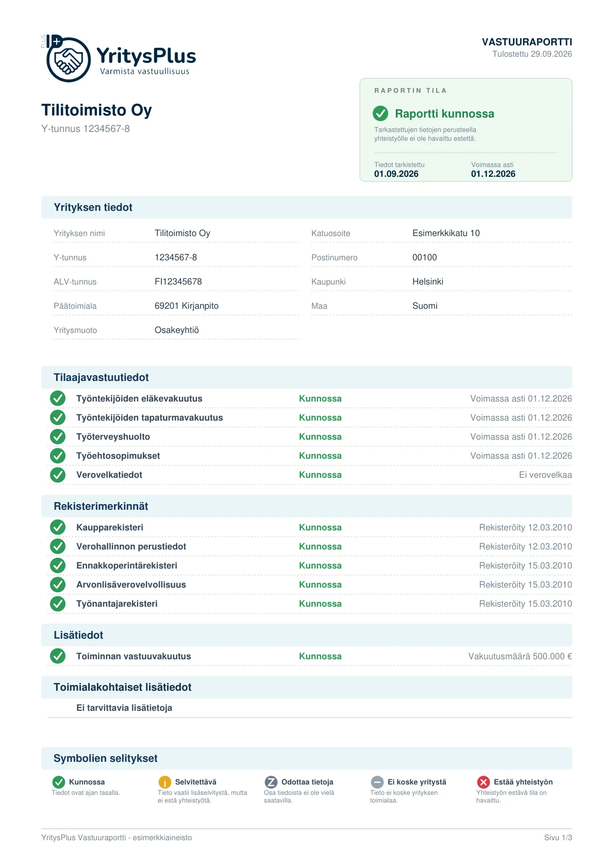Click the checkmark icon for Kaupparekisteri
Viewport: 614px width, 868px height.
click(58, 527)
